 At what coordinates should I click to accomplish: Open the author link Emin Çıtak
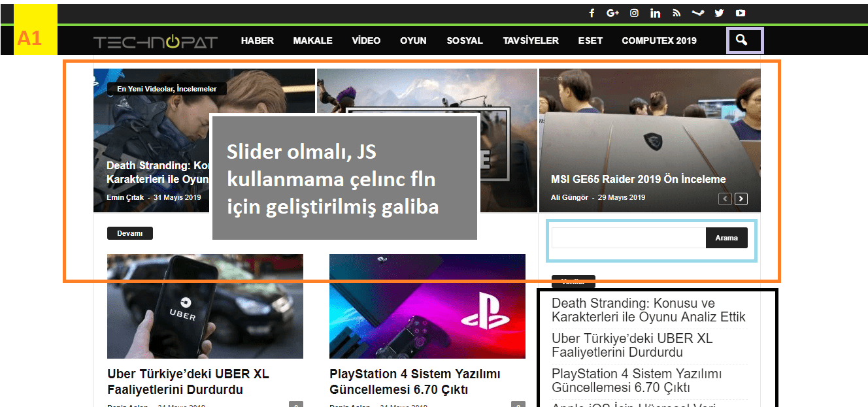[125, 197]
